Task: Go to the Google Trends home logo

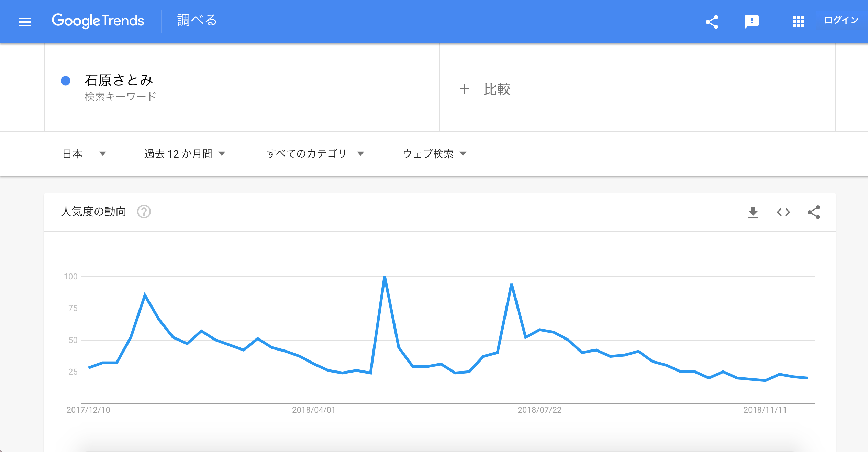Action: pyautogui.click(x=98, y=21)
